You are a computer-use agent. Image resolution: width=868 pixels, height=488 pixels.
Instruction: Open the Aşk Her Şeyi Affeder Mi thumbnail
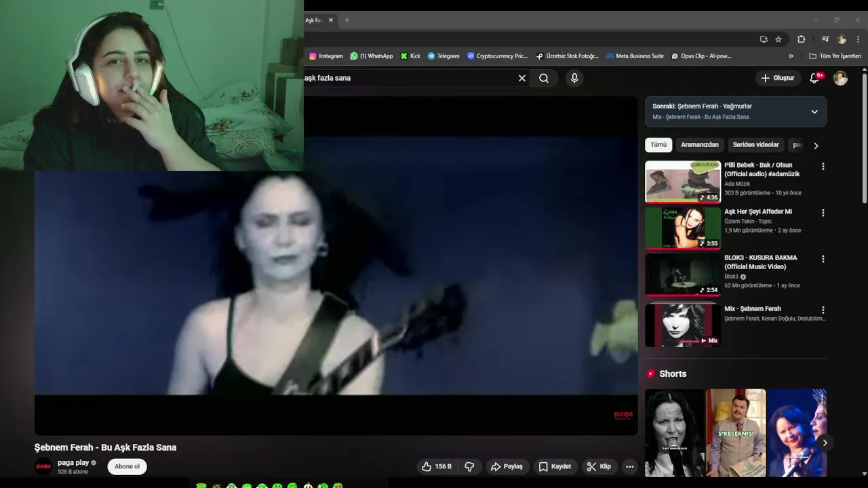[x=682, y=228]
